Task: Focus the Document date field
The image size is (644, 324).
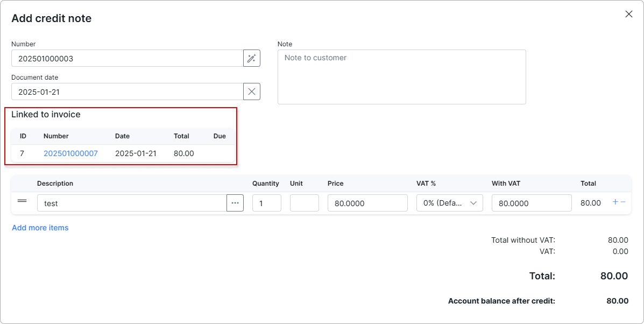Action: (128, 91)
